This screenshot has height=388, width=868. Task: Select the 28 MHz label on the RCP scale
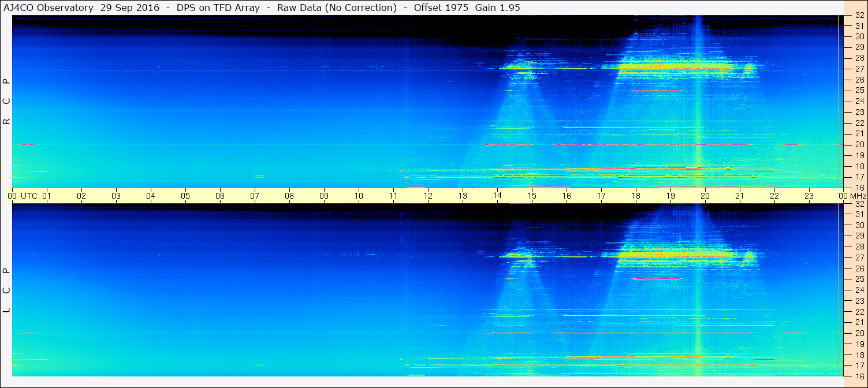pos(859,58)
